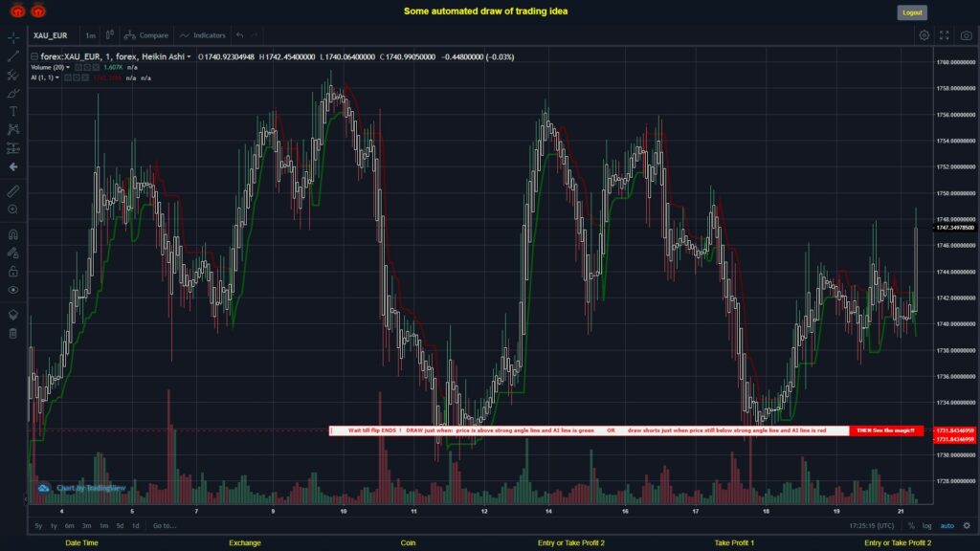Select the chart patterns tool
Image resolution: width=980 pixels, height=551 pixels.
13,129
